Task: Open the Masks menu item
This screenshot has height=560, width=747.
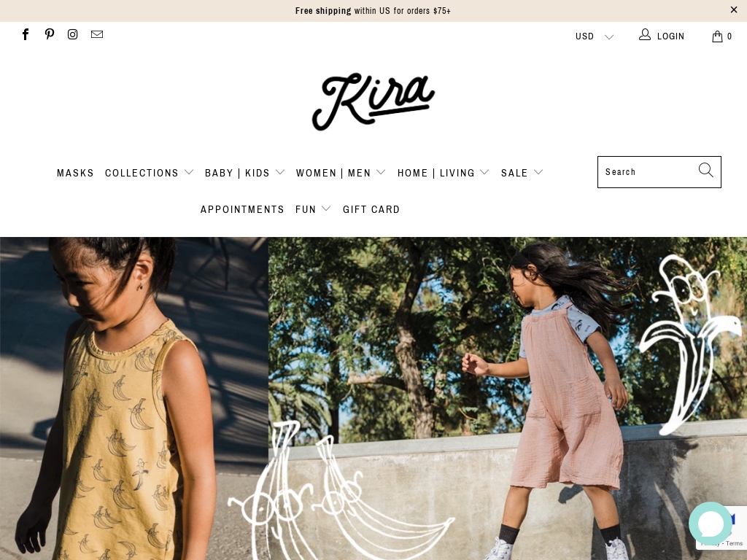Action: click(x=75, y=173)
